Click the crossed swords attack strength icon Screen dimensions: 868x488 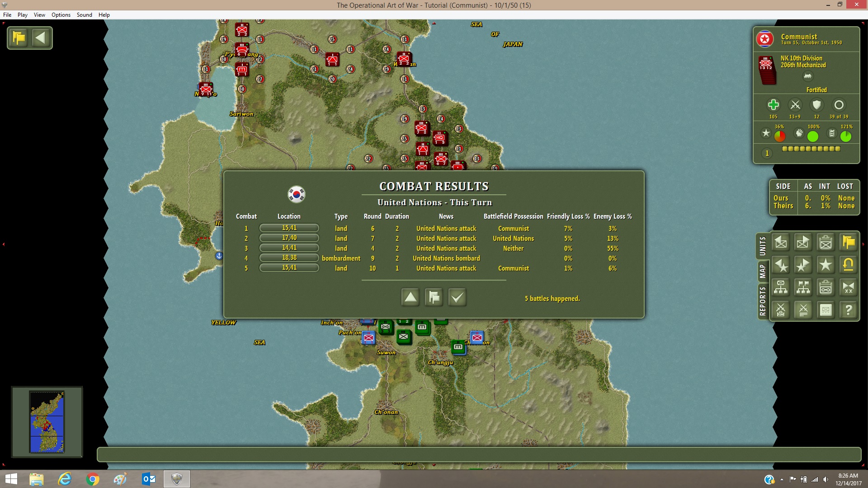pos(795,105)
